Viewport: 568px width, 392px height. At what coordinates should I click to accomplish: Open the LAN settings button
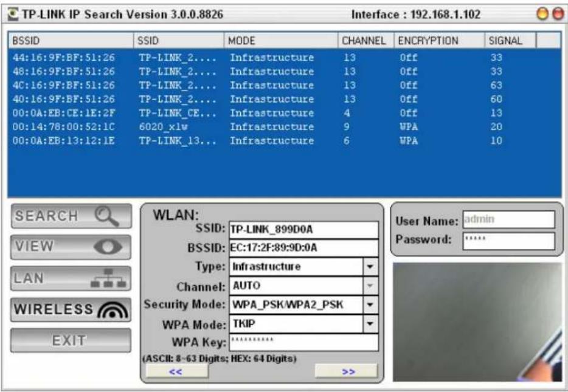coord(71,278)
